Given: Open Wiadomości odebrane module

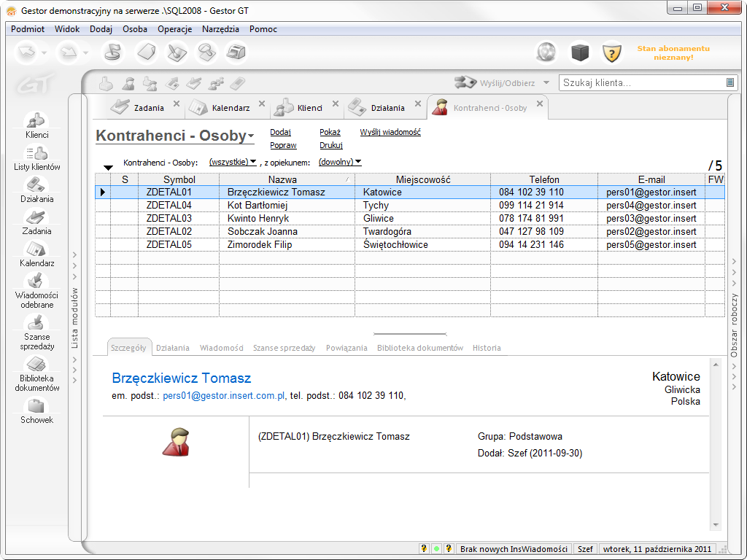Looking at the screenshot, I should [37, 289].
